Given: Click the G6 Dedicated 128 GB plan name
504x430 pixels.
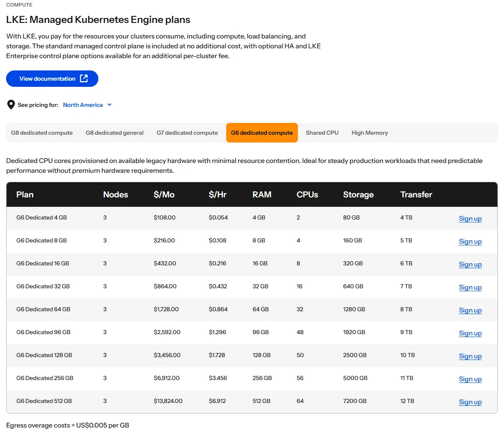Looking at the screenshot, I should click(x=44, y=355).
